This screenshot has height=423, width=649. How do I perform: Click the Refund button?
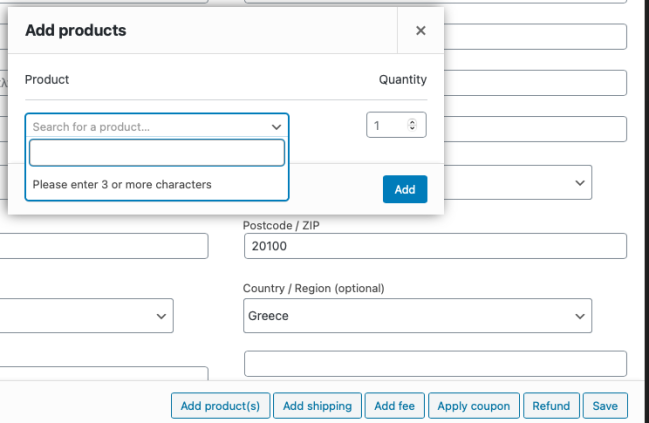click(551, 406)
